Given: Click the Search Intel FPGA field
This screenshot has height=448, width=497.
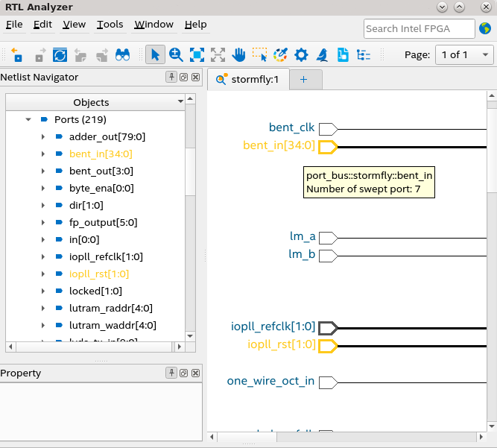Looking at the screenshot, I should 419,29.
